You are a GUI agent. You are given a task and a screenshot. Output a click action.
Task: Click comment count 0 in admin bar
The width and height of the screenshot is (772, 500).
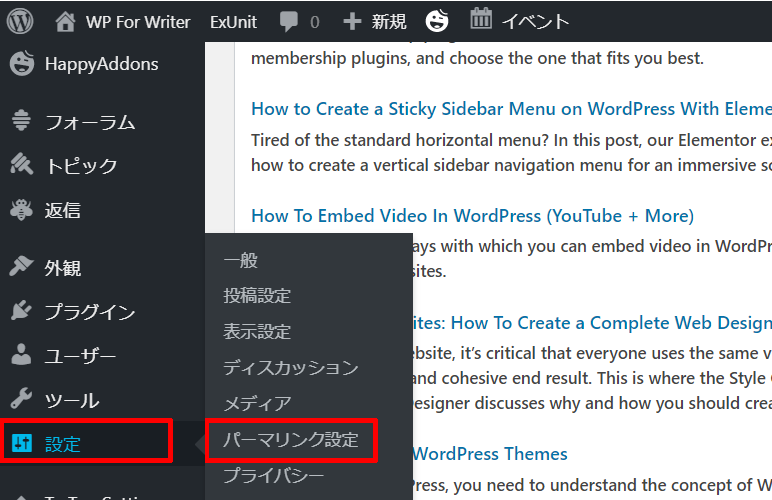coord(315,22)
